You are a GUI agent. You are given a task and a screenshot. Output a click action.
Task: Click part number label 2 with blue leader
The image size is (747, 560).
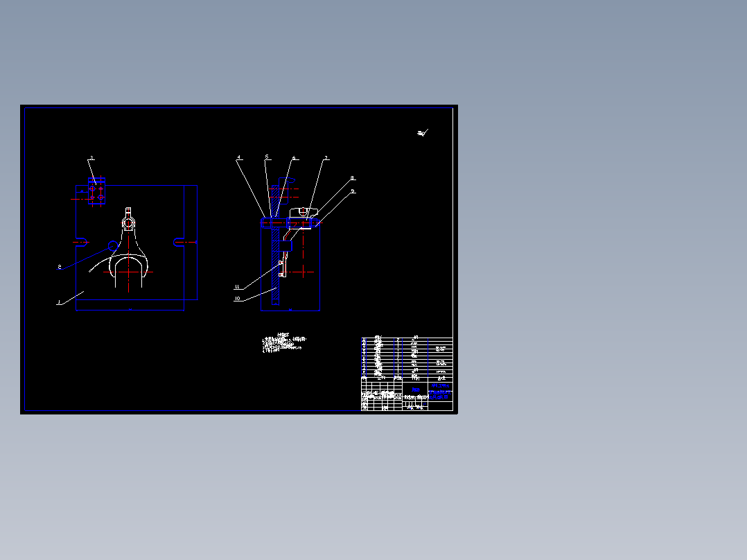click(x=60, y=266)
